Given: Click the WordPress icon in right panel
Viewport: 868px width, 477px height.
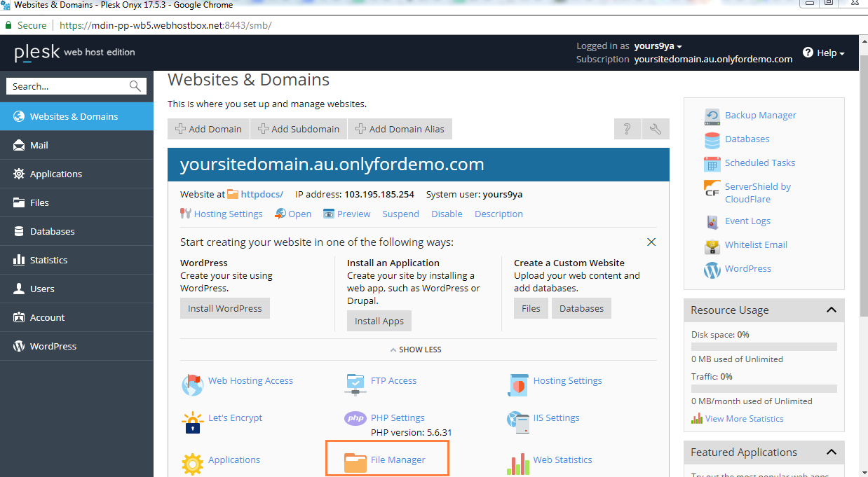Looking at the screenshot, I should pos(712,269).
